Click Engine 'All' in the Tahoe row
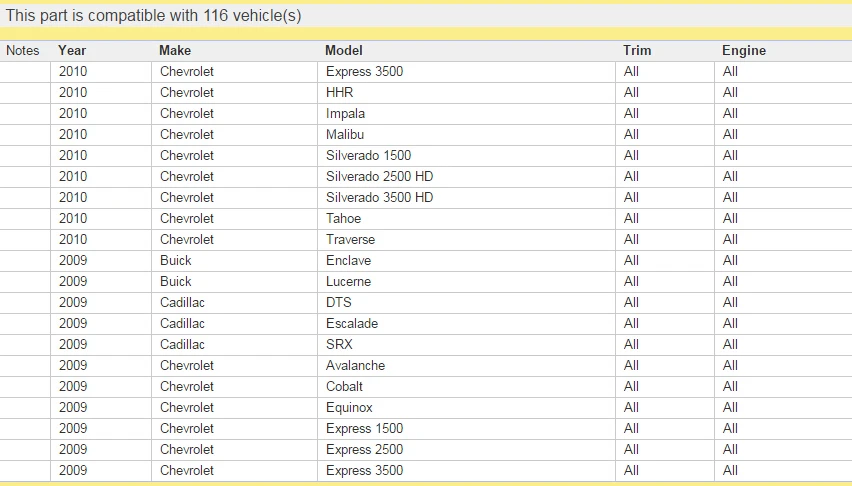Screen dimensions: 852x486 (730, 219)
